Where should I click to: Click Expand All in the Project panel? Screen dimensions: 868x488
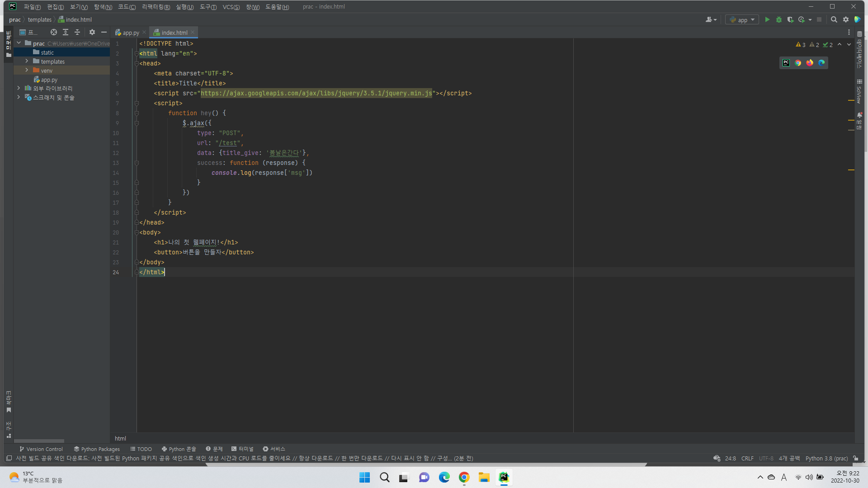coord(66,32)
